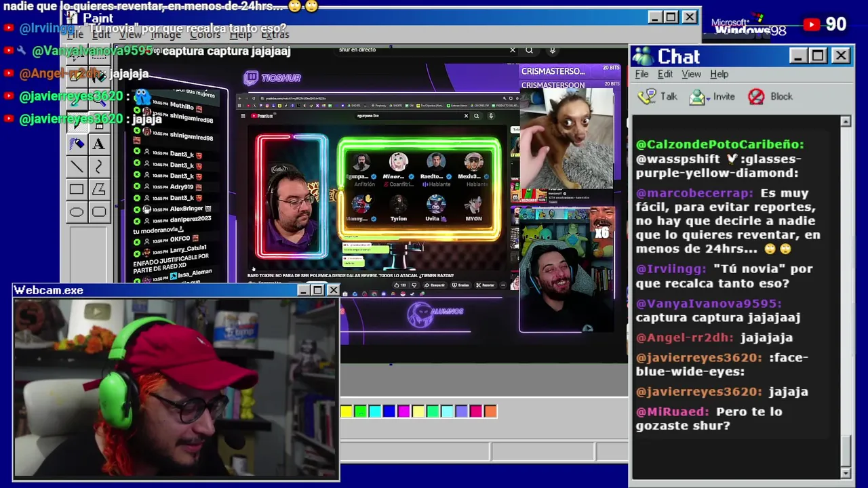
Task: Select the Polygon tool in Paint
Action: (99, 190)
